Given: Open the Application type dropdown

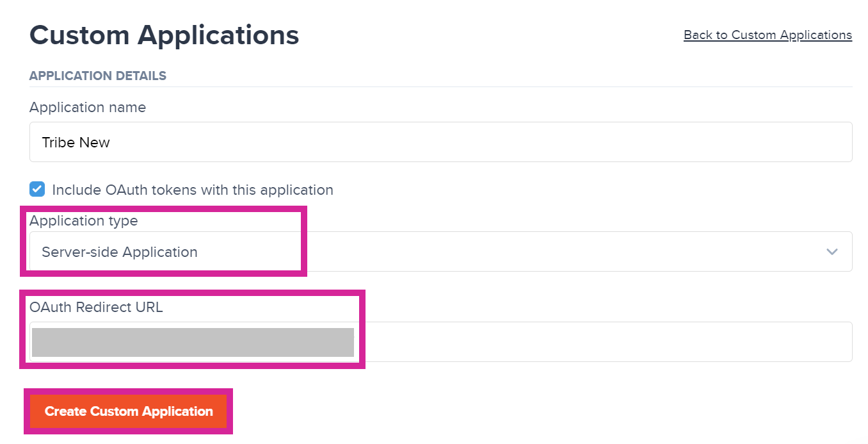Looking at the screenshot, I should point(440,252).
